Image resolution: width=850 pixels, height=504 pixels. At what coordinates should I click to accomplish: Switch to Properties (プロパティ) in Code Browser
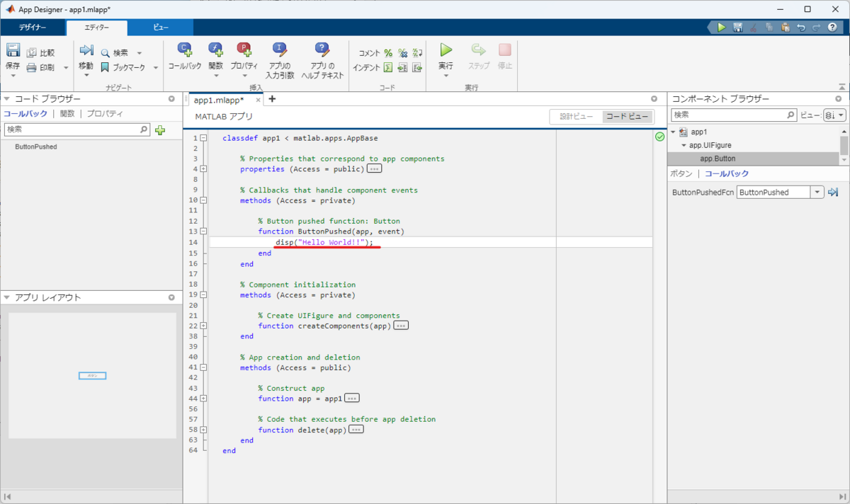pos(105,113)
